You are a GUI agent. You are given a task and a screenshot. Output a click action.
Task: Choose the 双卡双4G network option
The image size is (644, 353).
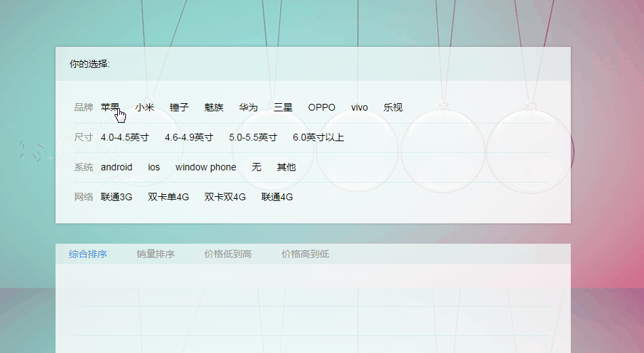[225, 197]
